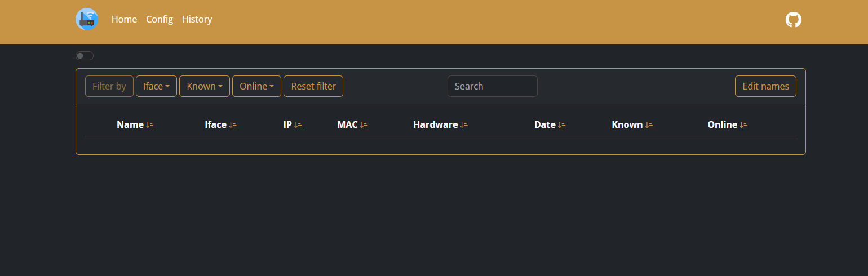Click the Online column sort icon
The image size is (868, 276).
pyautogui.click(x=745, y=125)
